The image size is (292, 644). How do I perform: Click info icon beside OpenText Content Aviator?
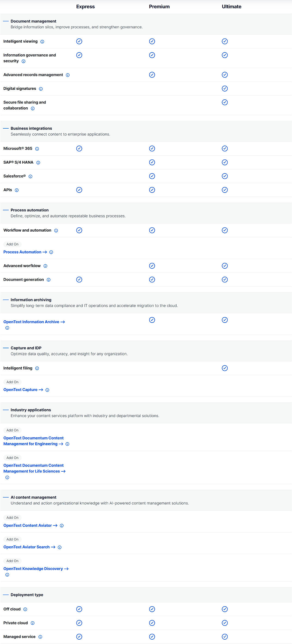62,526
